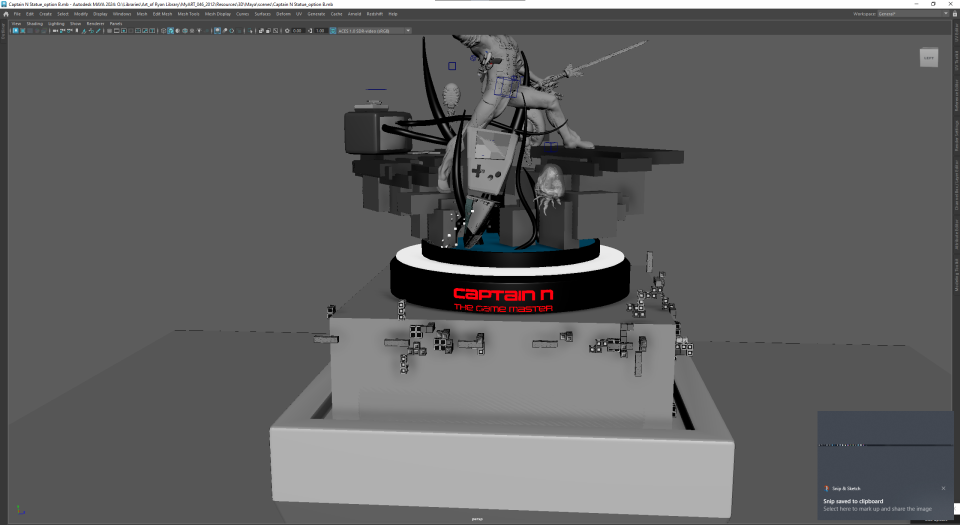Screen dimensions: 960x525
Task: Expand the ACES 1.0 SDR-video color dropdown
Action: pos(374,31)
